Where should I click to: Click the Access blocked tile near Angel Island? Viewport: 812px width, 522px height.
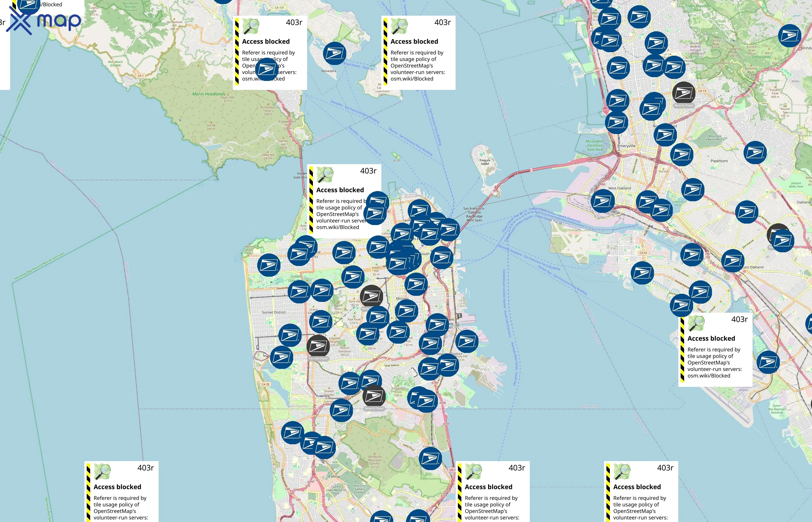pyautogui.click(x=418, y=52)
